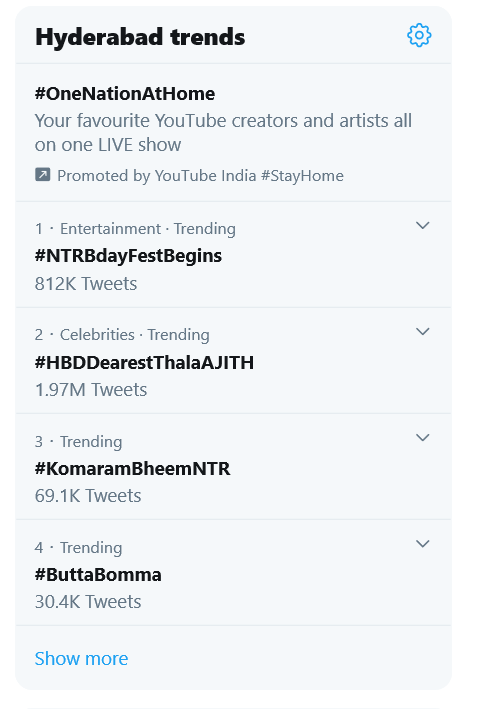Screen dimensions: 489x709
Task: Open chevron menu for #ButtaBomma trend
Action: (423, 544)
